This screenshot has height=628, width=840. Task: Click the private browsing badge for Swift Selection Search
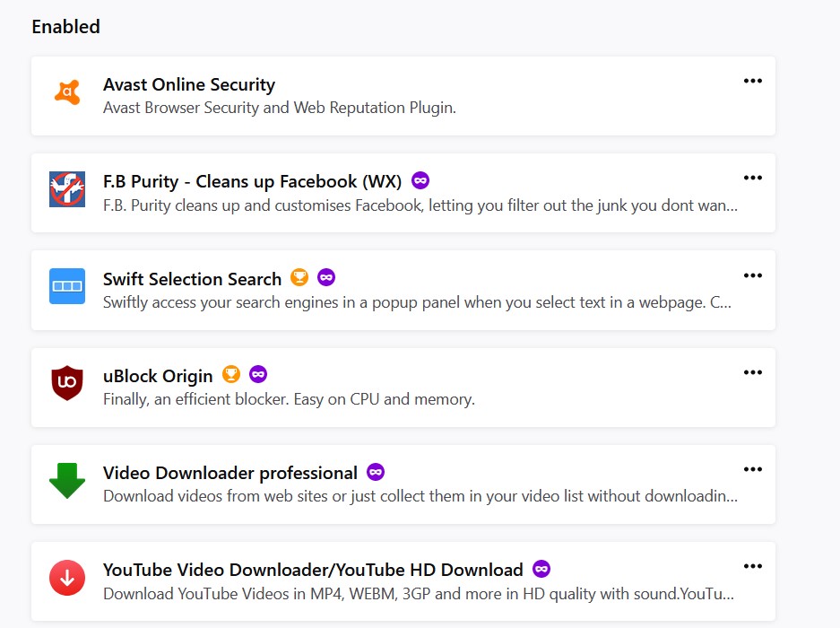pos(326,277)
